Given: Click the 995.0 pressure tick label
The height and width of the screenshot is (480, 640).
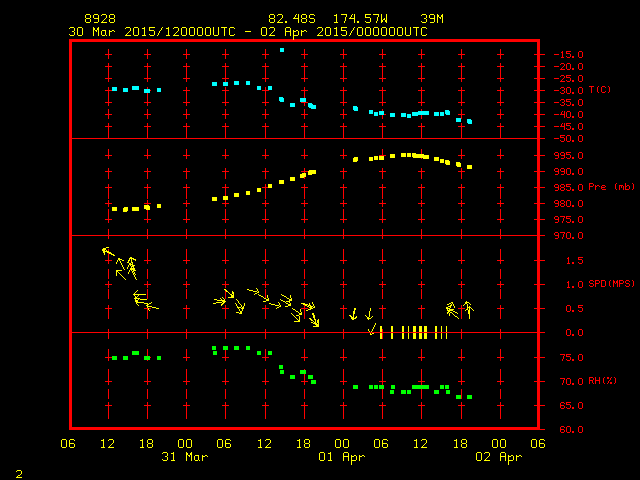Looking at the screenshot, I should tap(569, 156).
